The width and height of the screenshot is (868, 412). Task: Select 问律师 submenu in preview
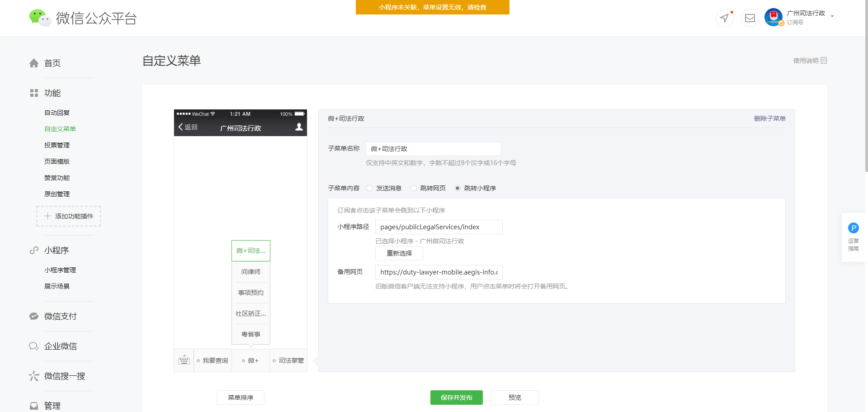point(251,272)
